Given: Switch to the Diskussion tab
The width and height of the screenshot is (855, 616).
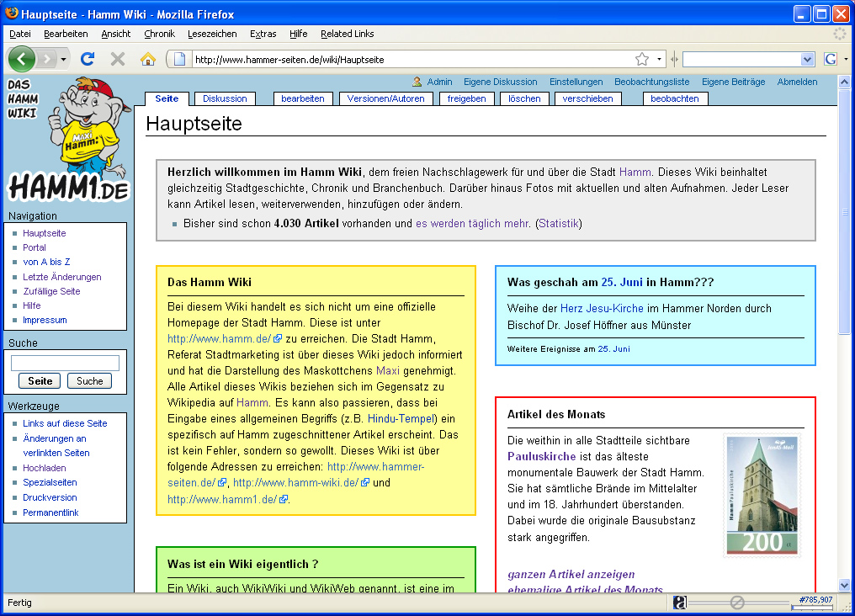Looking at the screenshot, I should [225, 98].
